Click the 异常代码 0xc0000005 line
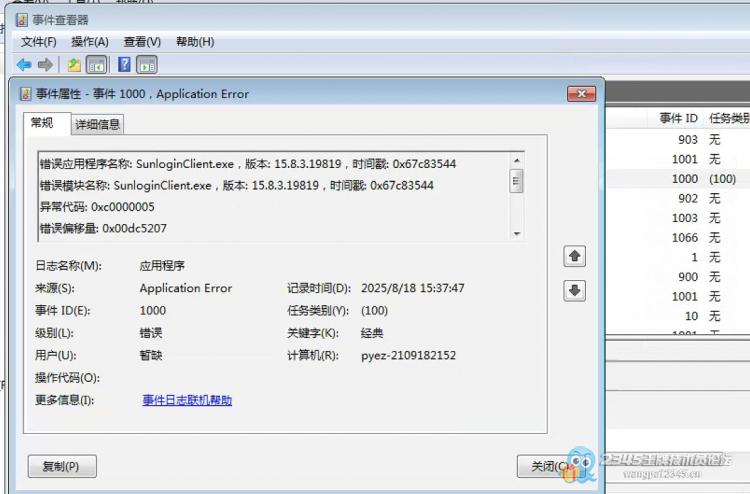The image size is (750, 494). pyautogui.click(x=97, y=207)
